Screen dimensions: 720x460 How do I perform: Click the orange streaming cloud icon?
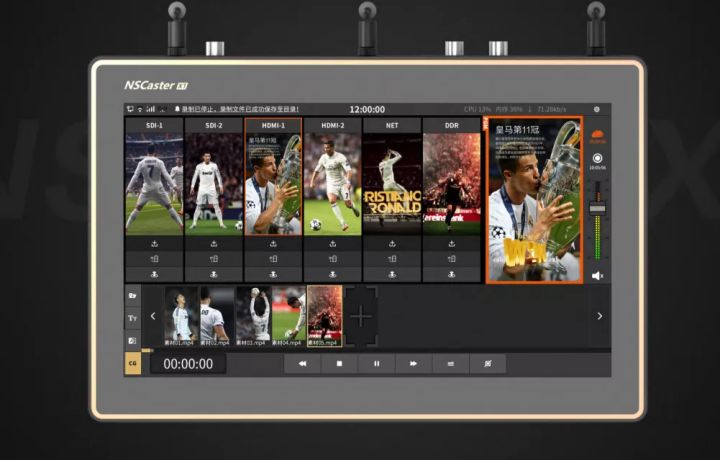click(598, 137)
